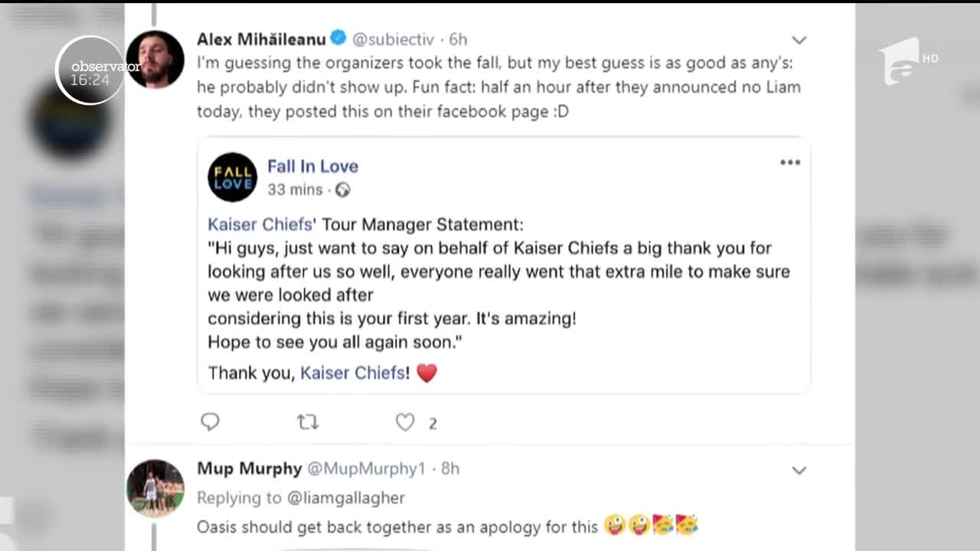This screenshot has width=980, height=551.
Task: Click the Fall In Love page logo
Action: pyautogui.click(x=232, y=177)
